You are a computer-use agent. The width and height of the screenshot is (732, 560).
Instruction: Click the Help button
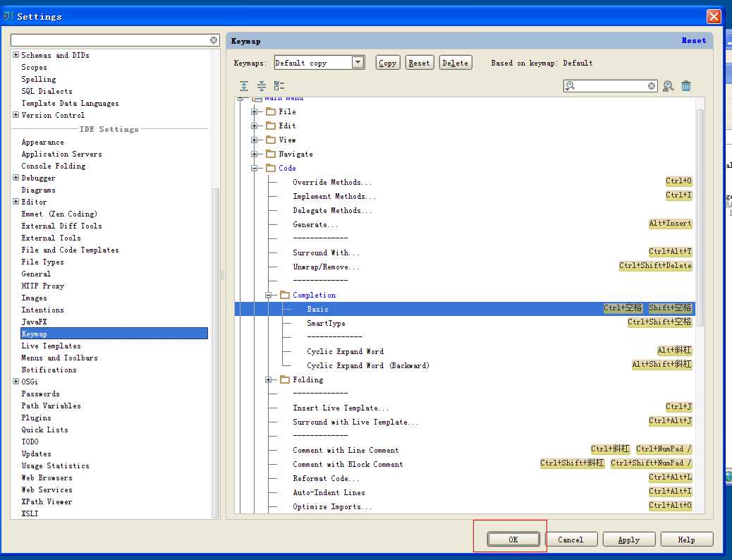click(686, 539)
